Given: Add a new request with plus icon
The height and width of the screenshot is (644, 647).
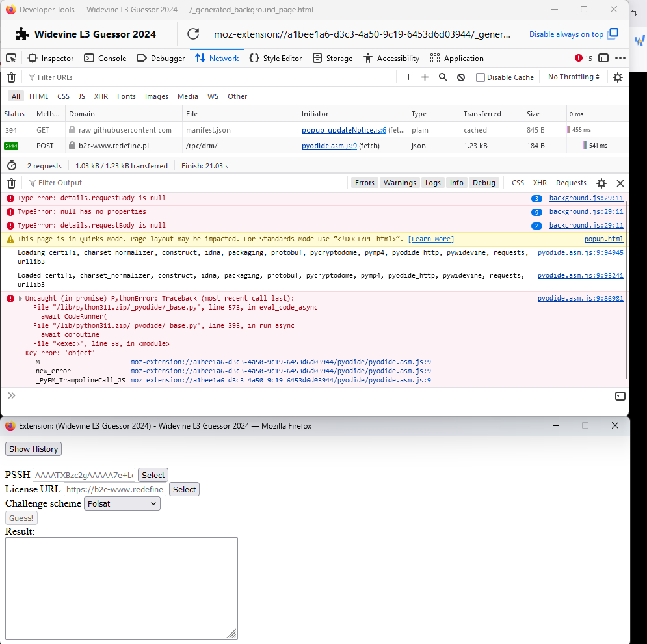Looking at the screenshot, I should point(425,77).
